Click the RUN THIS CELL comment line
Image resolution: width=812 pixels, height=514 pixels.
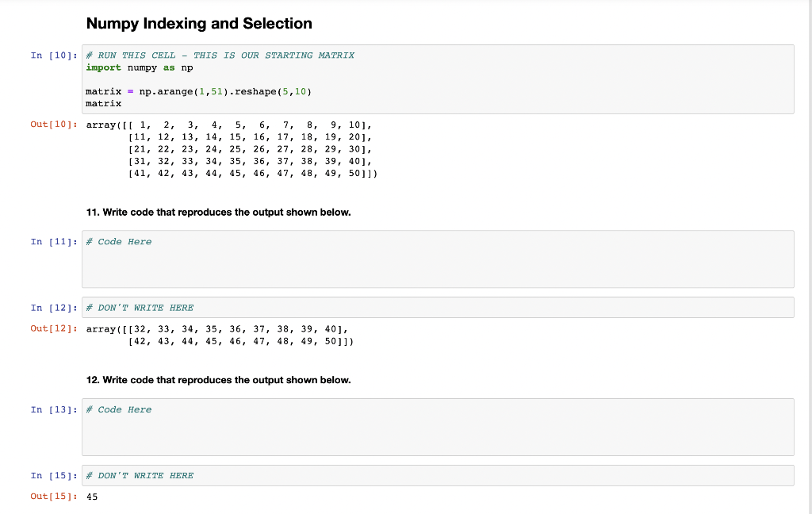(x=220, y=56)
